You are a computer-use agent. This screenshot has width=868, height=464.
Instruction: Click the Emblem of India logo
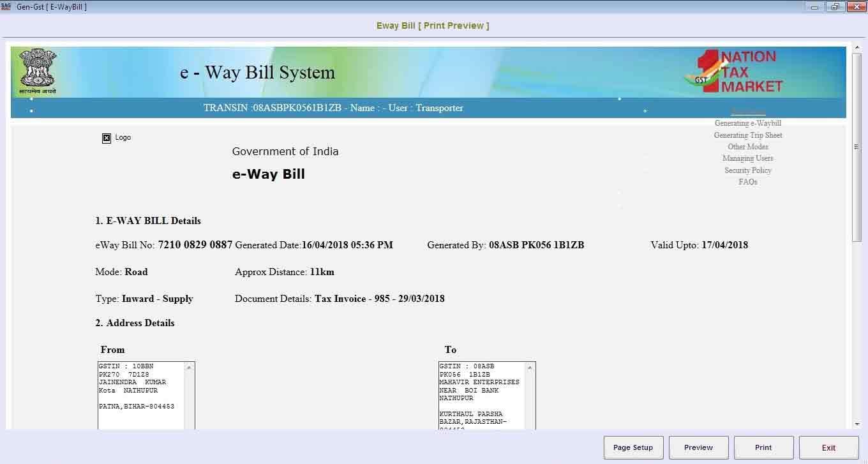pos(38,70)
